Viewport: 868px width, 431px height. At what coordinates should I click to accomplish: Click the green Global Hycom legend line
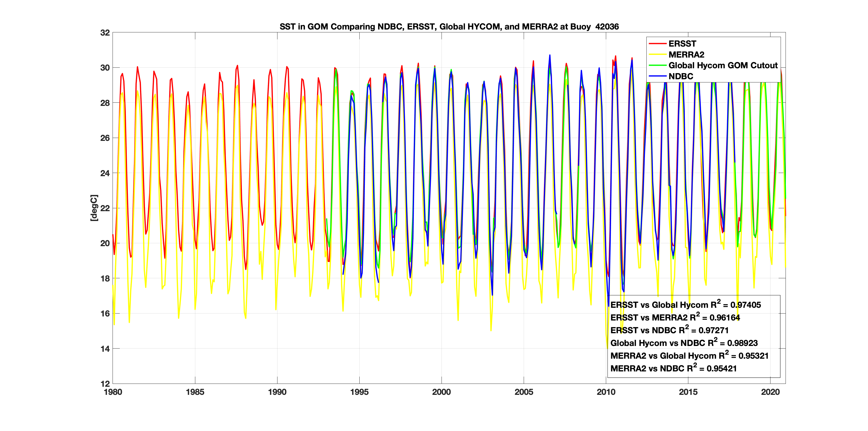657,65
